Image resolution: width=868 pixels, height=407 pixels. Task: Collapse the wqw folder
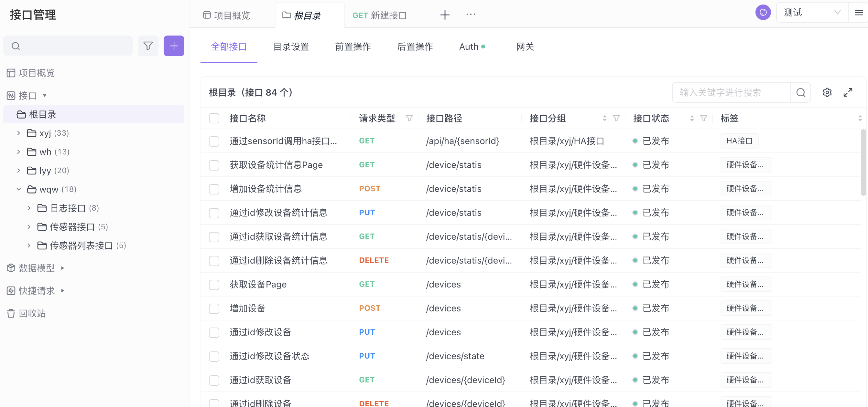coord(19,189)
